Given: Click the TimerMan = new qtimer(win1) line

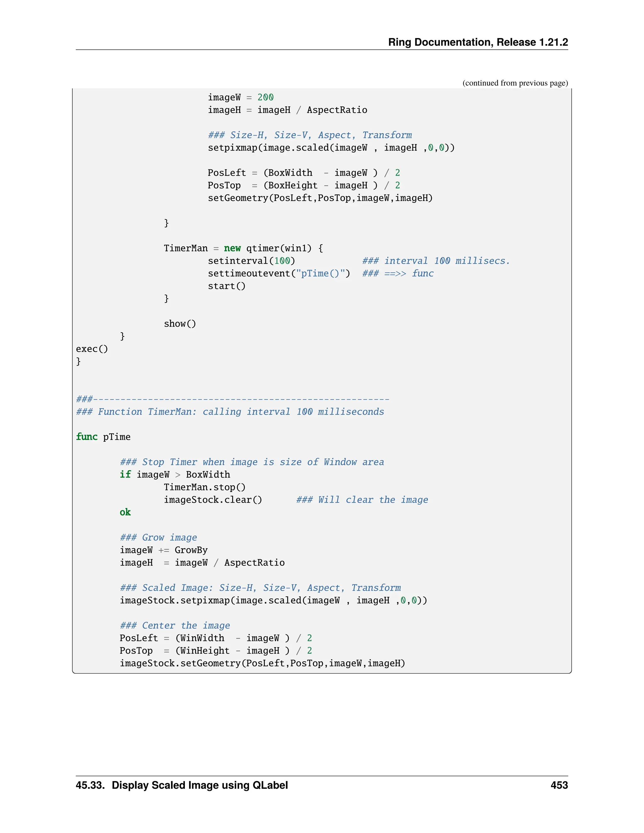Looking at the screenshot, I should coord(243,248).
